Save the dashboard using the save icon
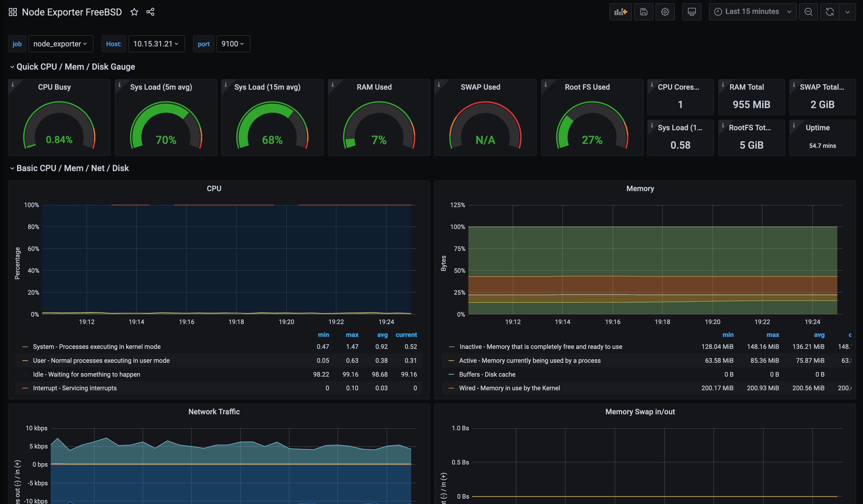Image resolution: width=863 pixels, height=504 pixels. click(x=644, y=11)
